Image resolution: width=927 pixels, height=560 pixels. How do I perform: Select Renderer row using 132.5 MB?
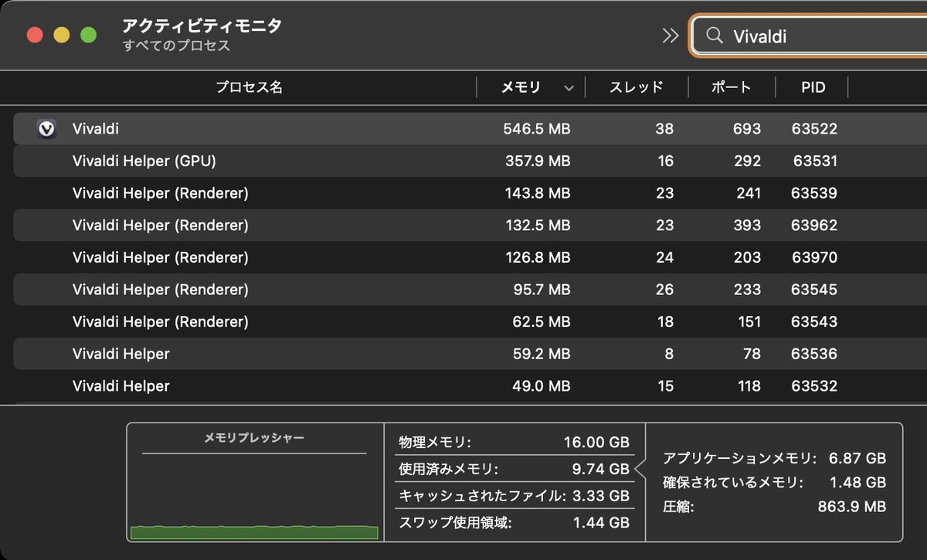470,226
